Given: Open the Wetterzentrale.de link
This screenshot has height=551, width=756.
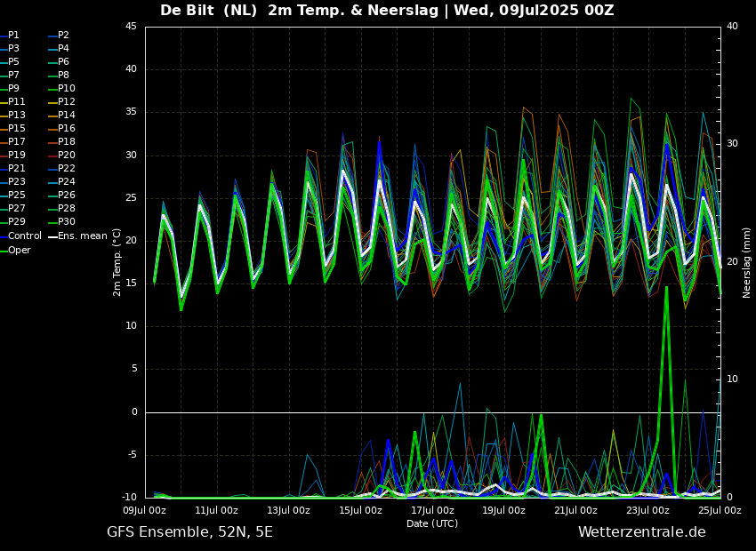Looking at the screenshot, I should pyautogui.click(x=641, y=532).
